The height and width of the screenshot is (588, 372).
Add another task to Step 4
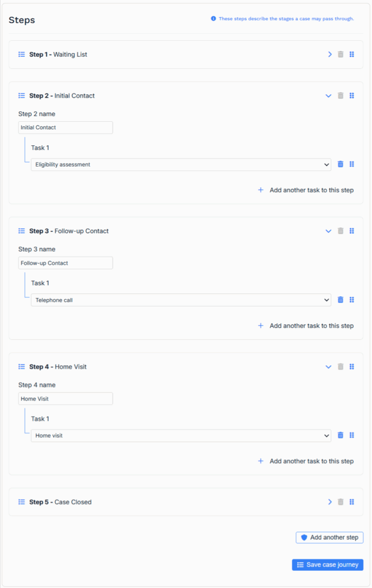306,461
